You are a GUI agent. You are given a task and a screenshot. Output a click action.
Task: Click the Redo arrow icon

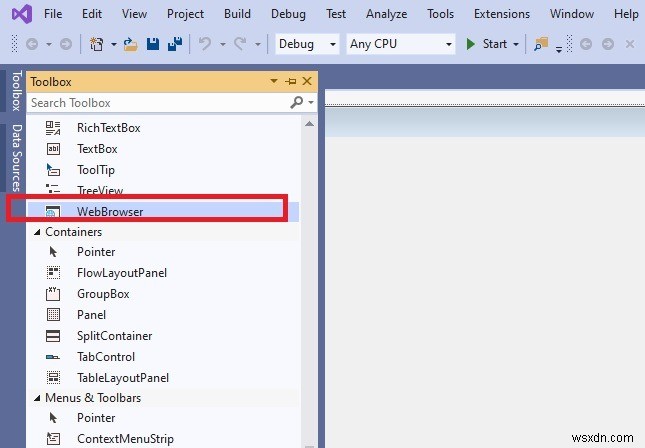pyautogui.click(x=240, y=44)
